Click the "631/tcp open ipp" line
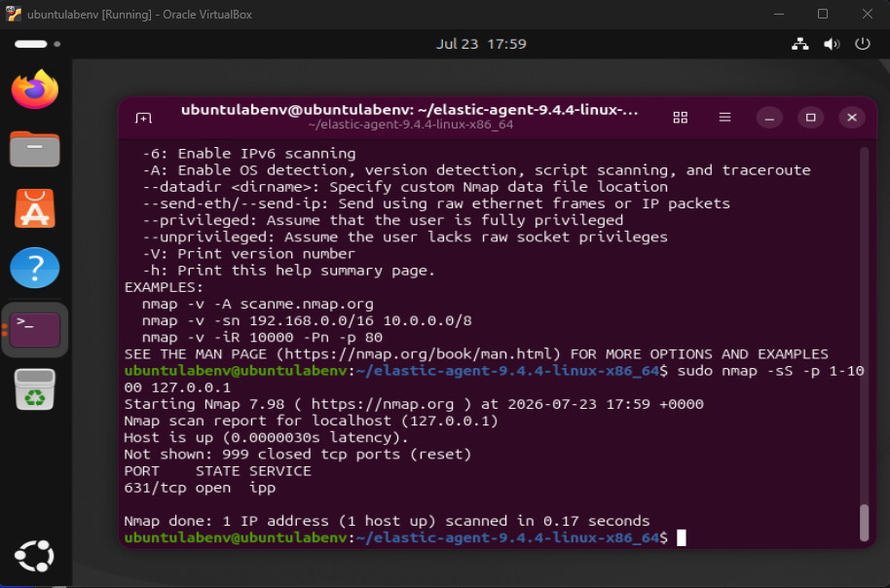Image resolution: width=890 pixels, height=588 pixels. coord(200,488)
